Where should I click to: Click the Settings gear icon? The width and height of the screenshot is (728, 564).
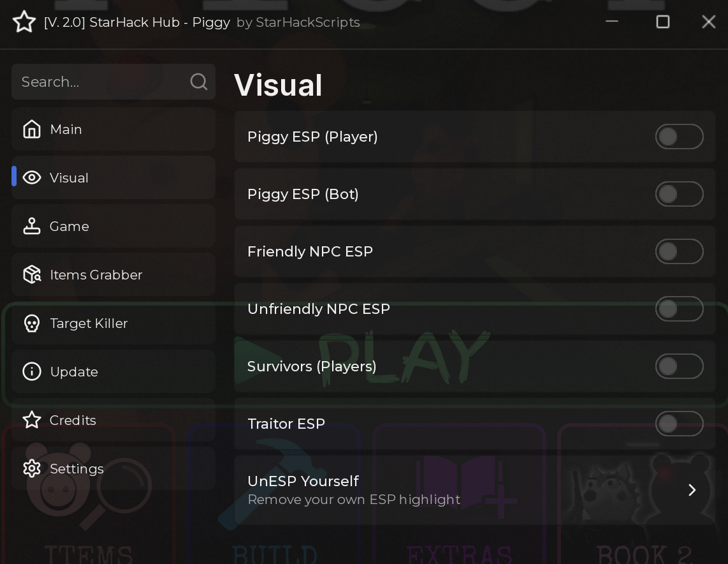tap(32, 469)
